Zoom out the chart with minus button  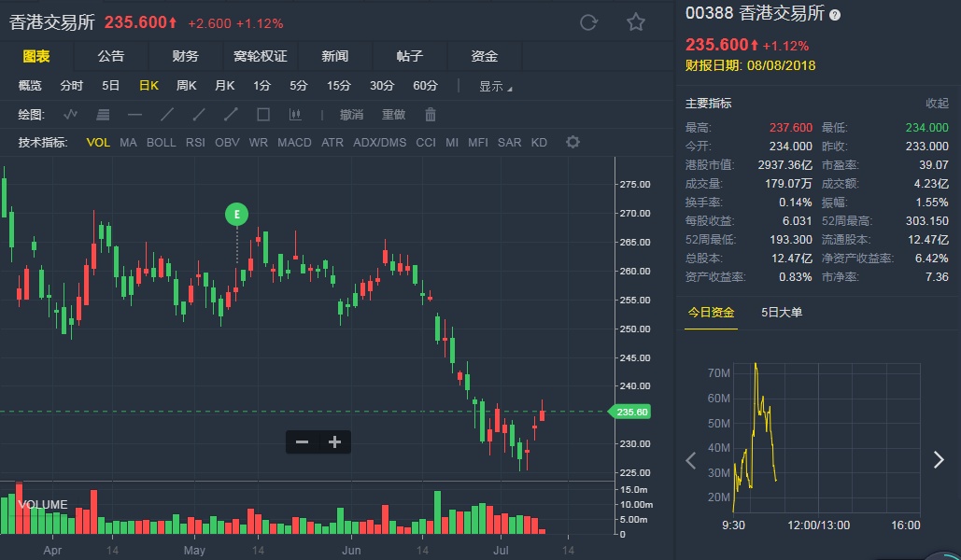pyautogui.click(x=302, y=442)
